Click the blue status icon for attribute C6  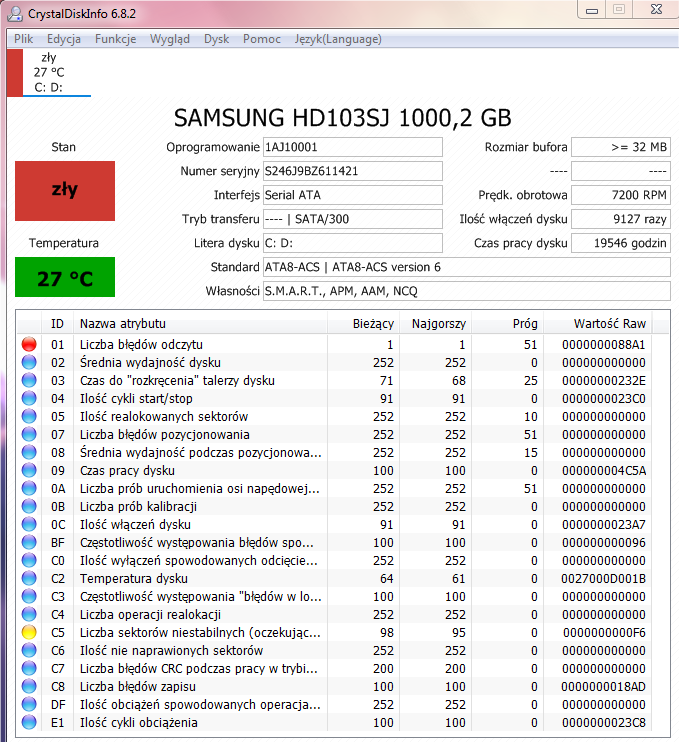[x=29, y=650]
